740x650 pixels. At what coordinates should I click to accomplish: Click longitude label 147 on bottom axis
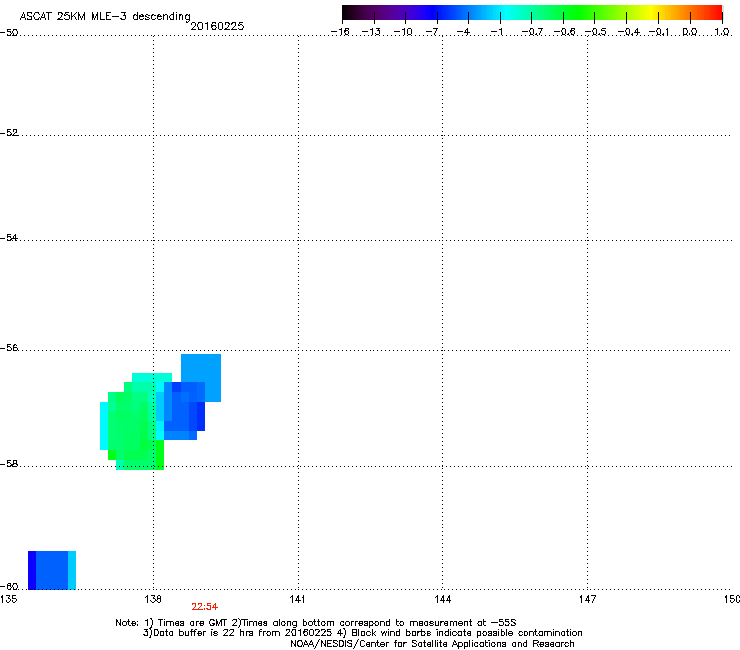point(588,599)
